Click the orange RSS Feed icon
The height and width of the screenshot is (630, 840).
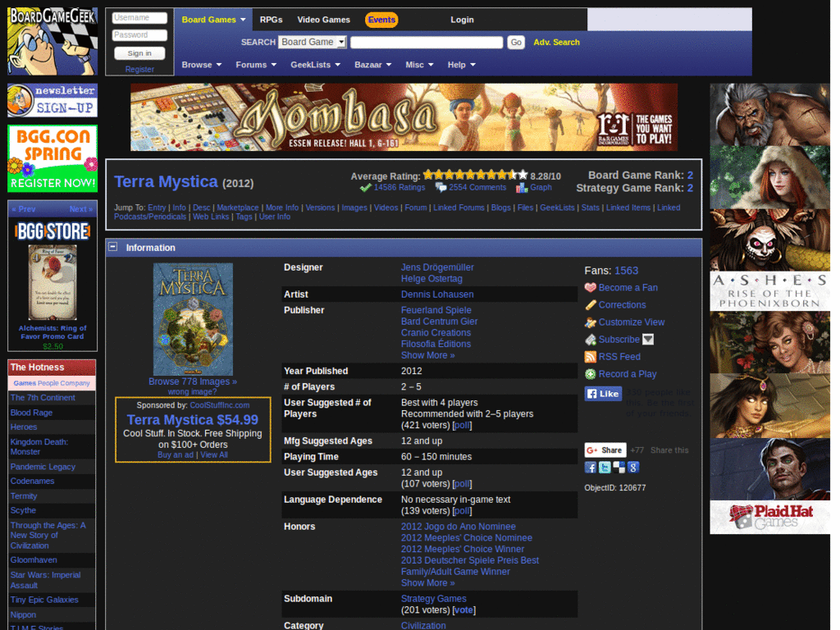pyautogui.click(x=591, y=357)
